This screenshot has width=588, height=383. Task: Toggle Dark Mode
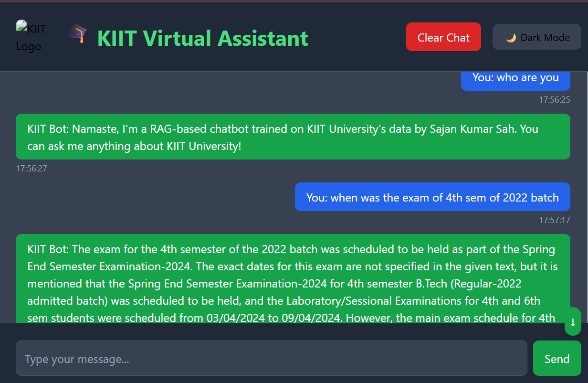[x=536, y=37]
